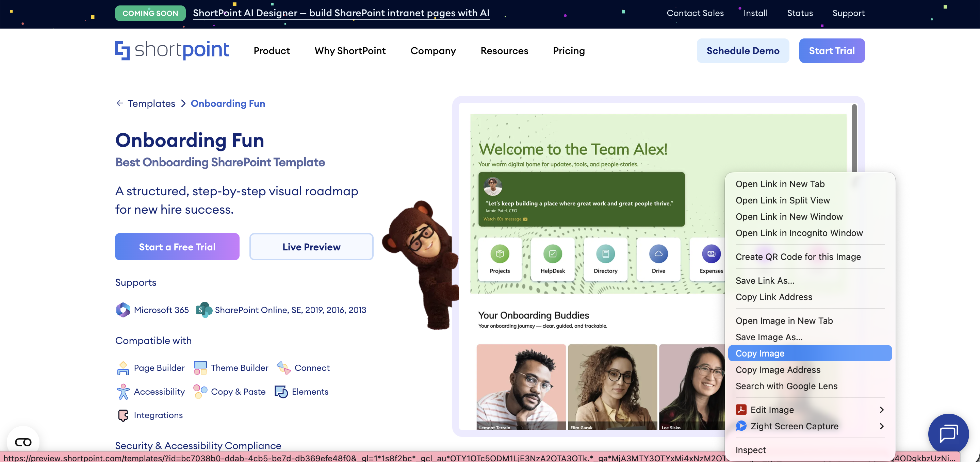
Task: Choose Save Image As... option
Action: pos(810,337)
